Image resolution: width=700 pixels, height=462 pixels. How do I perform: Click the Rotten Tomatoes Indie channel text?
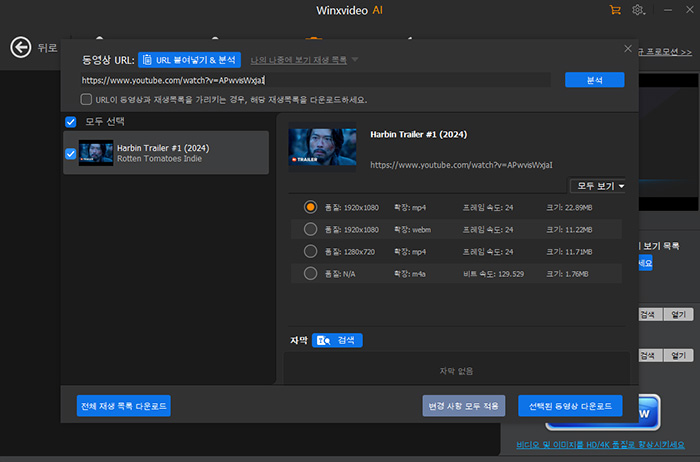pyautogui.click(x=159, y=159)
